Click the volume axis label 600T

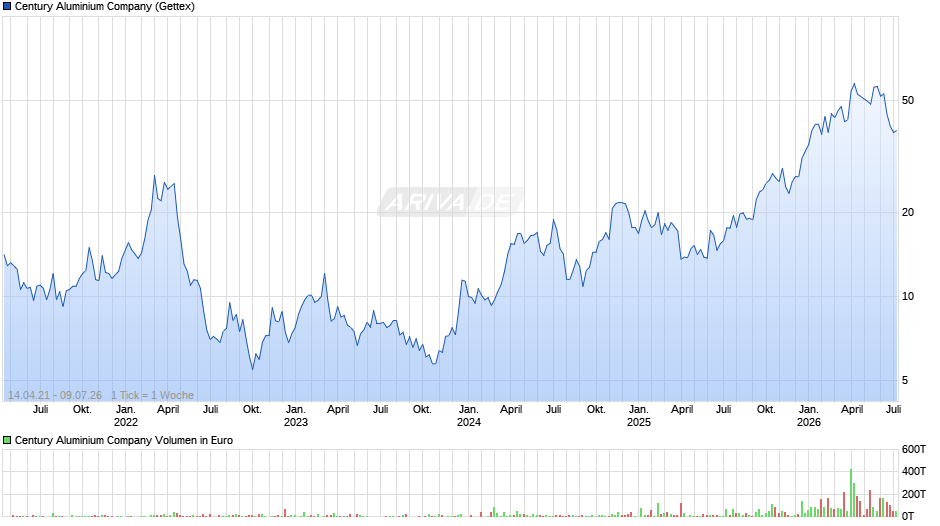pos(914,449)
